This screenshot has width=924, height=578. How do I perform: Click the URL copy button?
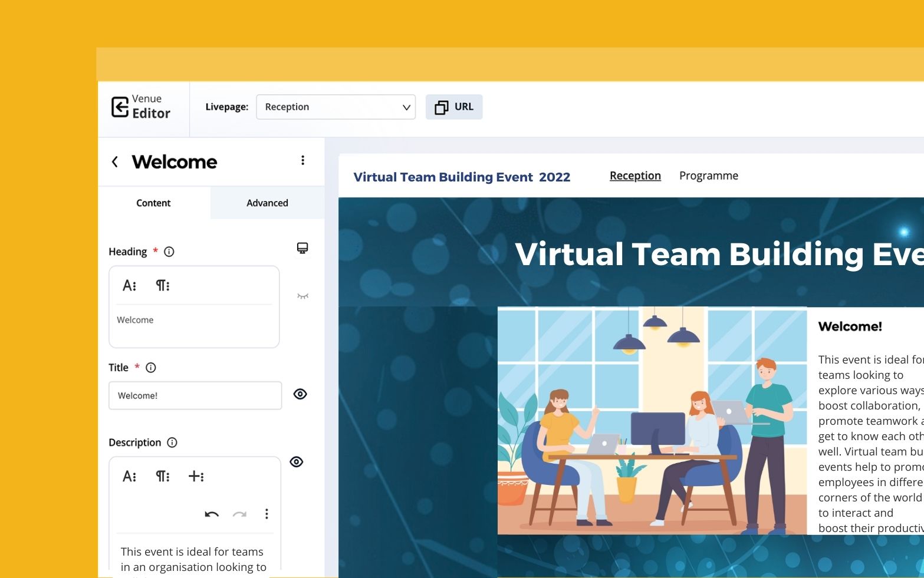click(x=453, y=107)
